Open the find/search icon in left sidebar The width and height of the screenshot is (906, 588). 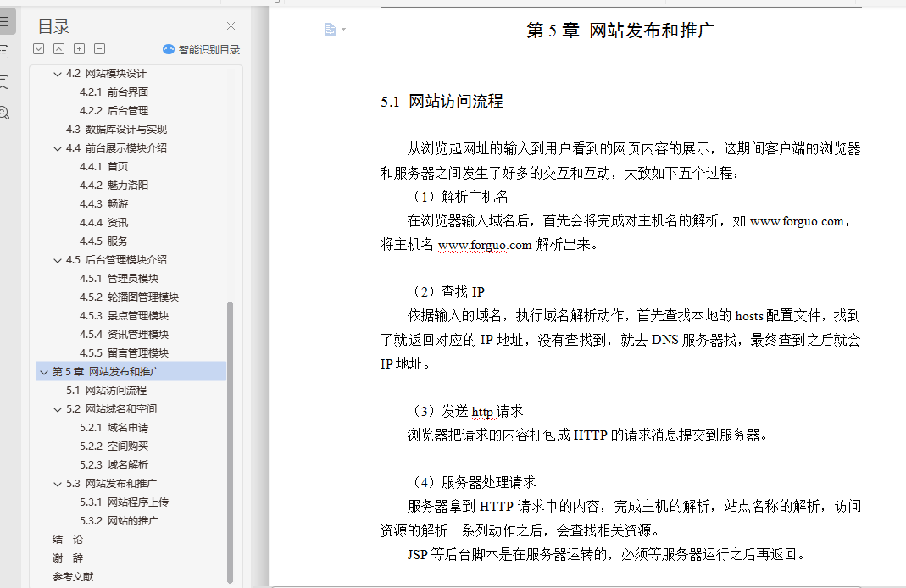4,113
